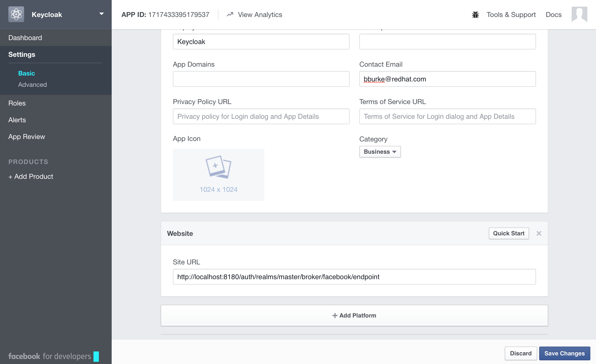This screenshot has height=364, width=596.
Task: Click Add Product in sidebar
Action: pos(31,176)
